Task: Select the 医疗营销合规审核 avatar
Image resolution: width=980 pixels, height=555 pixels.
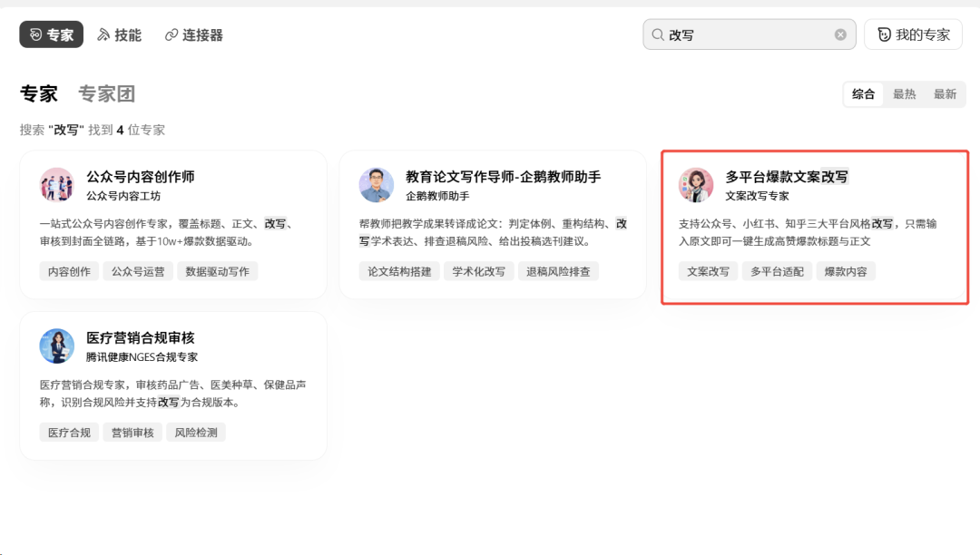Action: 57,346
